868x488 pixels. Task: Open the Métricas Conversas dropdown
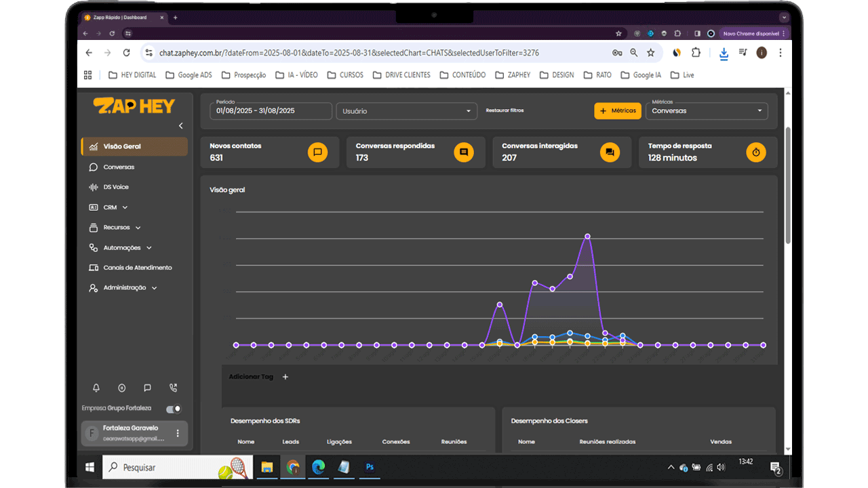click(706, 111)
